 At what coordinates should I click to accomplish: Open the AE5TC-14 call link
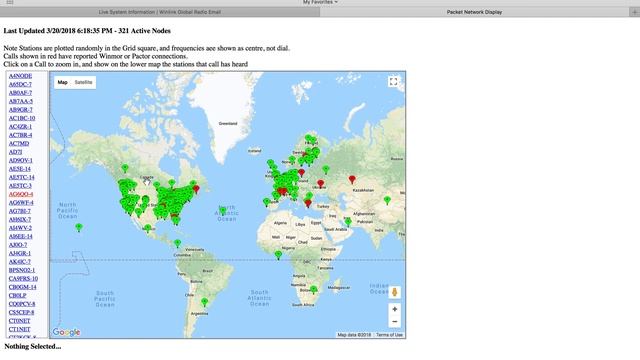pos(22,178)
